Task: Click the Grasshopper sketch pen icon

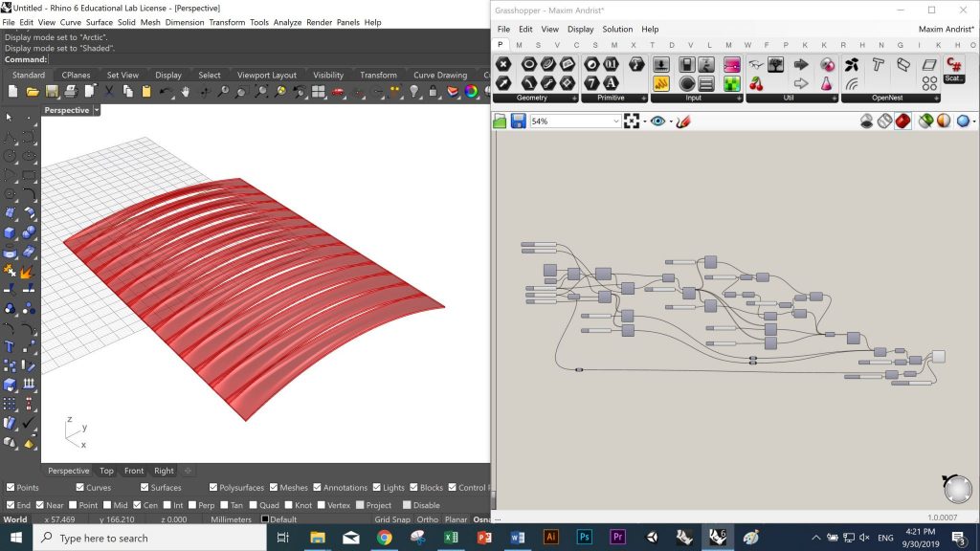Action: pos(683,121)
